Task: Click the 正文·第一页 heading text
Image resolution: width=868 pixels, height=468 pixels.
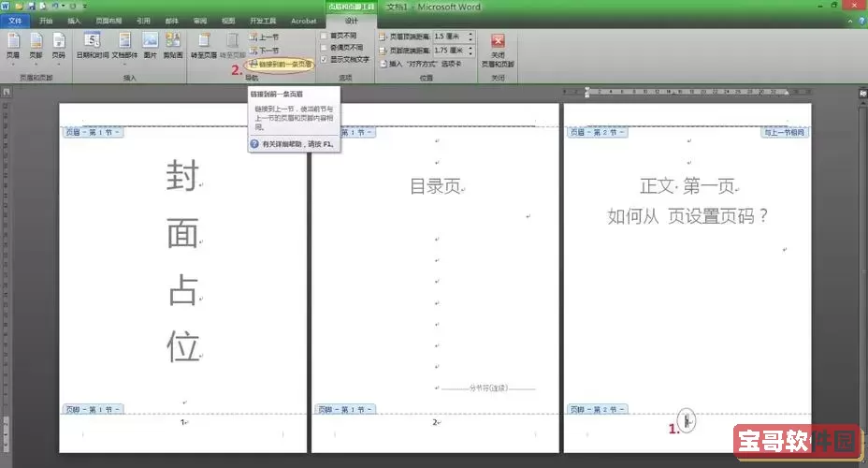Action: (x=687, y=185)
